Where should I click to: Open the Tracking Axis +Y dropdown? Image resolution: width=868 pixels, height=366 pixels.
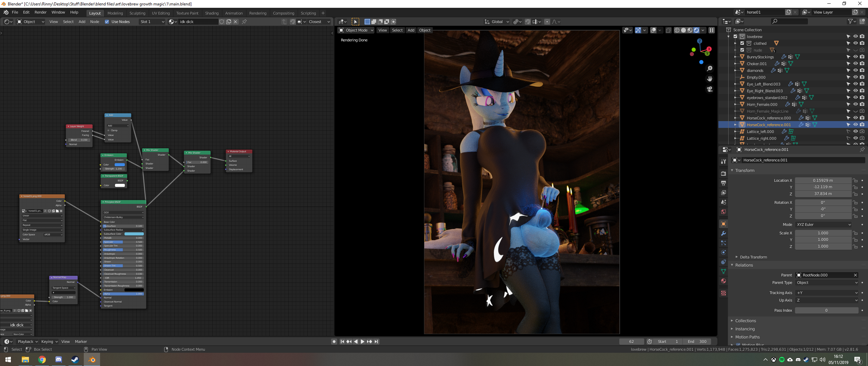click(x=827, y=293)
